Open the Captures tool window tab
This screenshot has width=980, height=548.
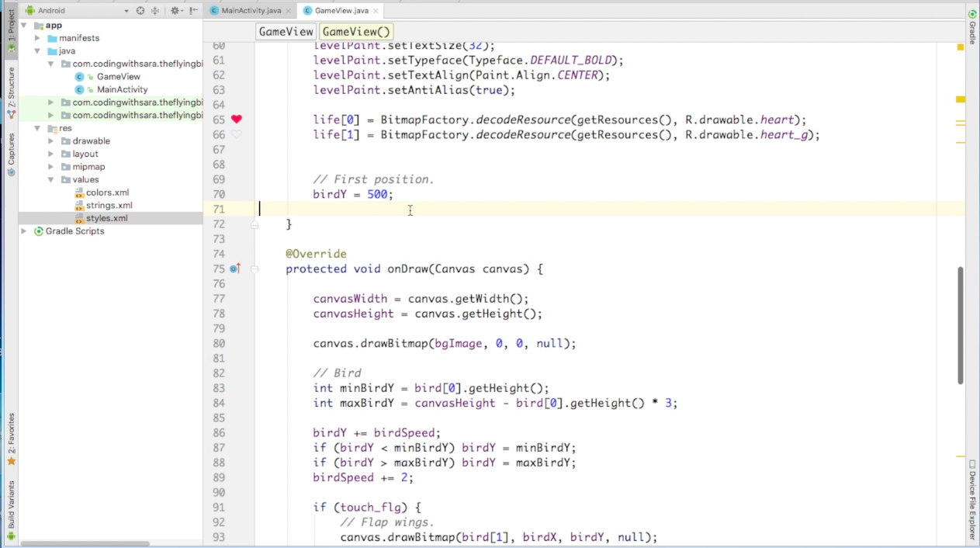[x=11, y=154]
